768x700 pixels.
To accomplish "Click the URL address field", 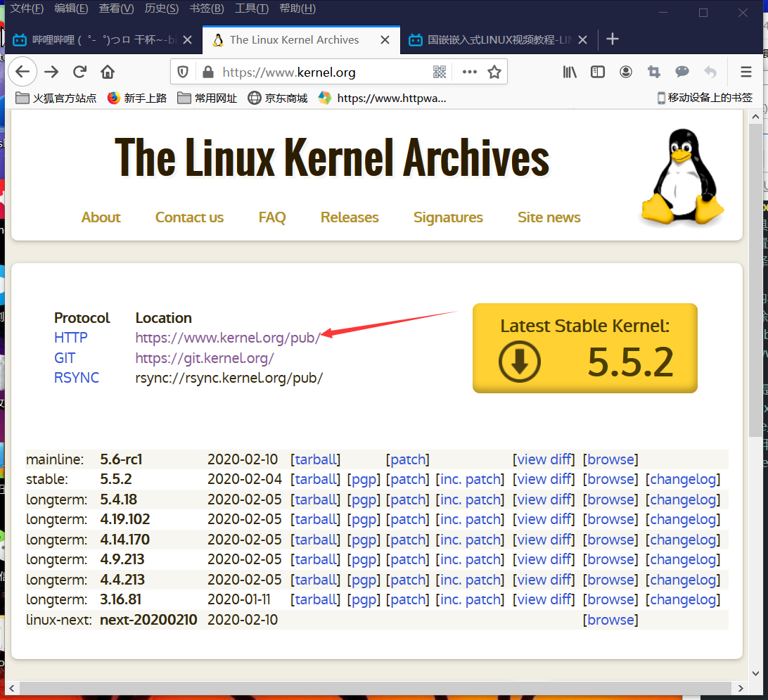I will (x=324, y=72).
